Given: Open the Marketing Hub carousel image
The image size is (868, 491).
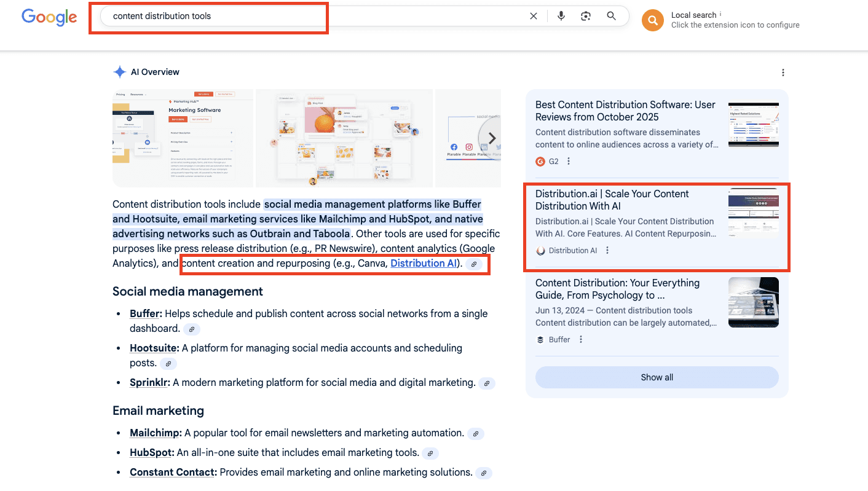Looking at the screenshot, I should coord(183,138).
